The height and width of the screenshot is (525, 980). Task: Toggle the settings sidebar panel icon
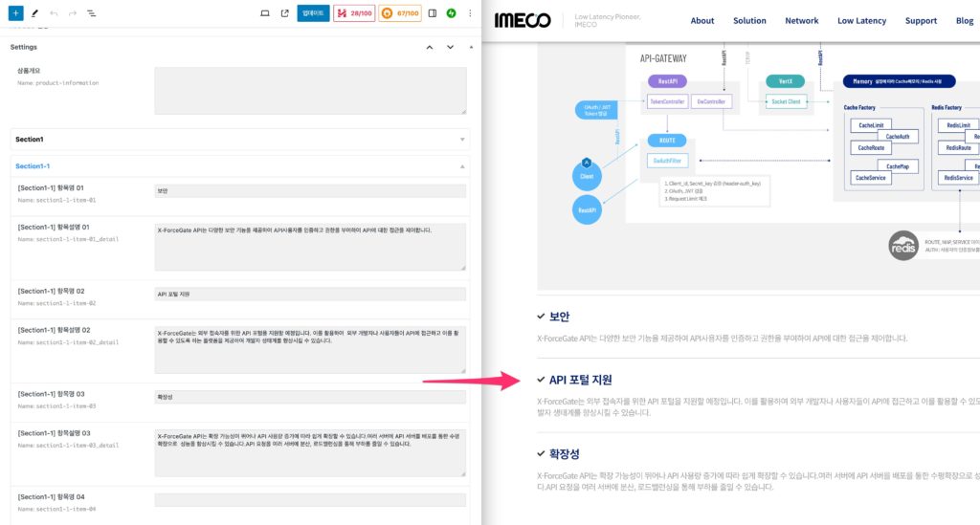(433, 13)
